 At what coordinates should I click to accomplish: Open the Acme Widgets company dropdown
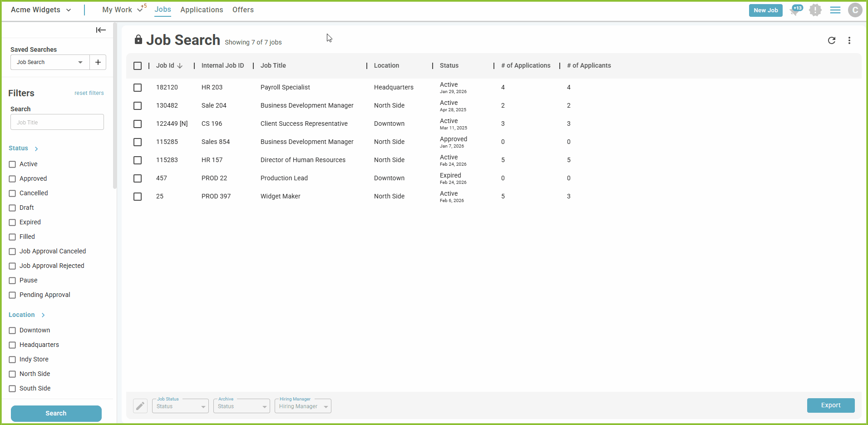tap(41, 10)
